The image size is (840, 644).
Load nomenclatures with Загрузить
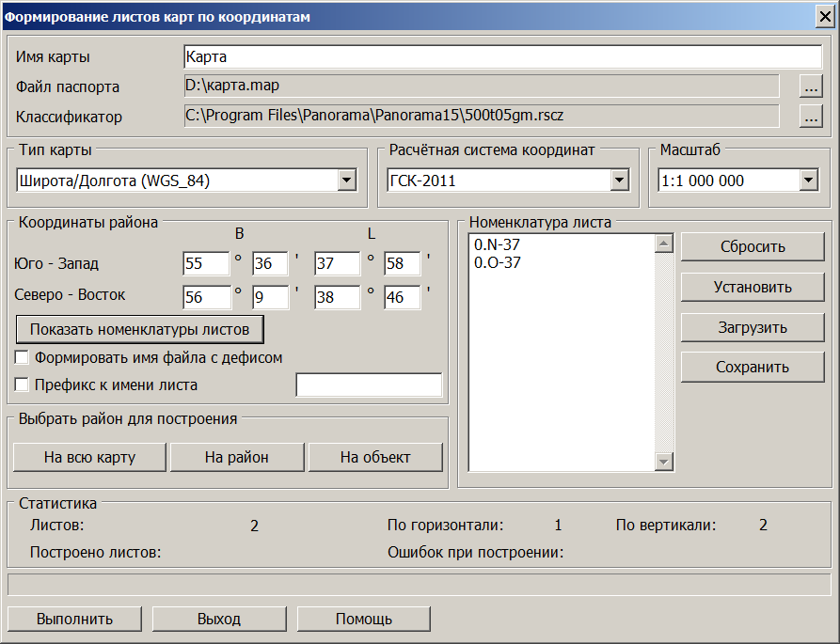coord(752,327)
